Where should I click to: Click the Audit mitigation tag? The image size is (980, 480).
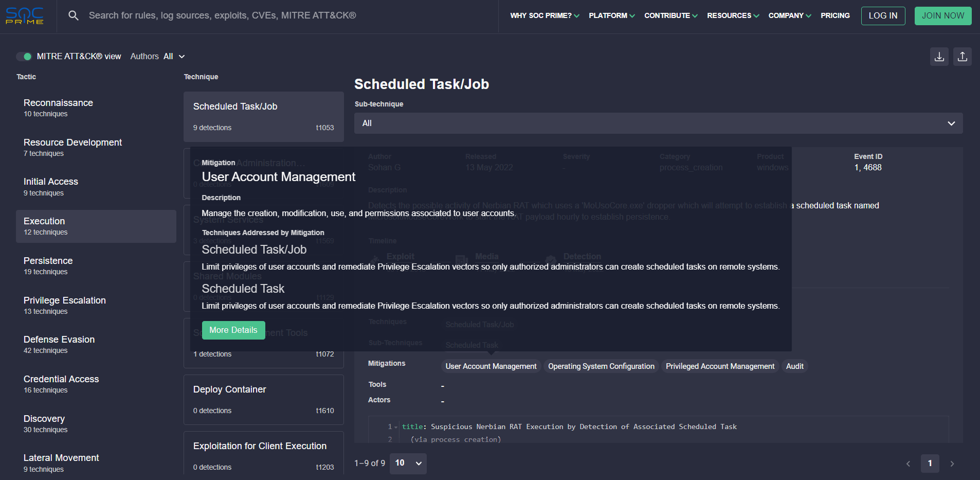[794, 366]
